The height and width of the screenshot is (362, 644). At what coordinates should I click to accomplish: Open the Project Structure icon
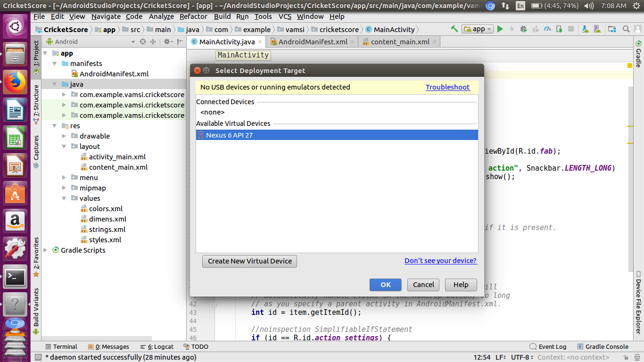click(611, 29)
